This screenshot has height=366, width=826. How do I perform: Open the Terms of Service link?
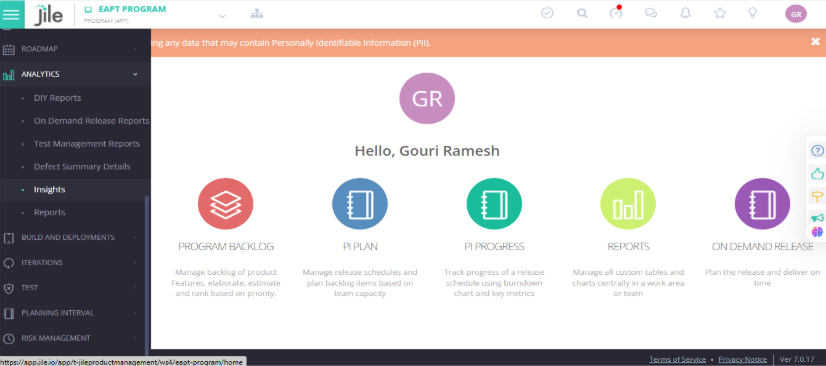[677, 359]
